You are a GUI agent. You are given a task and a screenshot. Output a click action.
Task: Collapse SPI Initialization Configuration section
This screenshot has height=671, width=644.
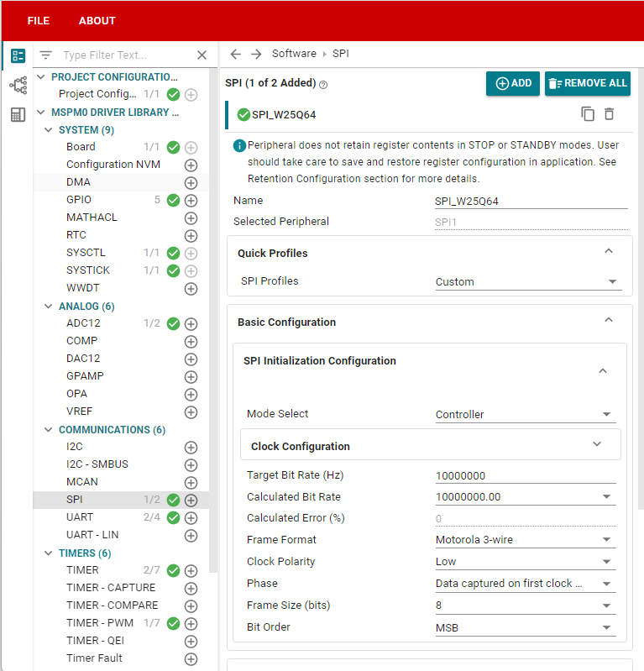tap(603, 371)
